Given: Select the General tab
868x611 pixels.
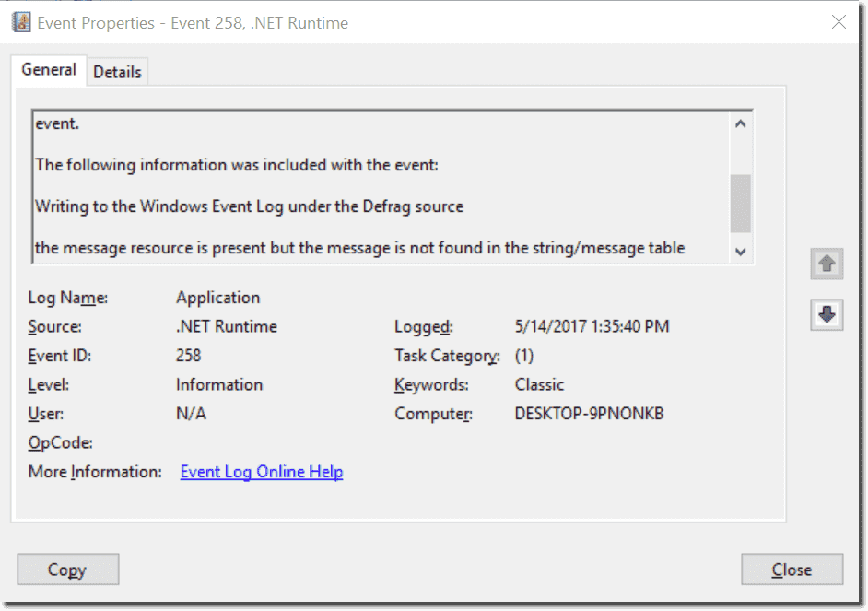Looking at the screenshot, I should pos(48,70).
